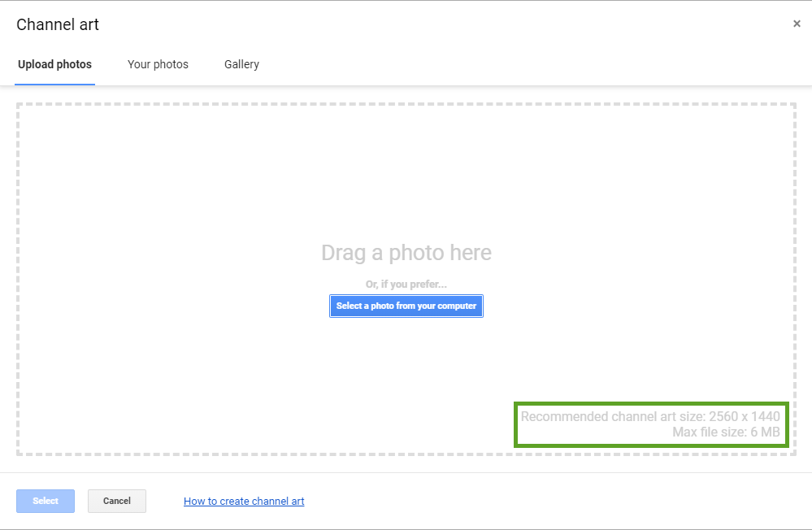Click the Max file size 6 MB text
This screenshot has height=530, width=812.
726,432
